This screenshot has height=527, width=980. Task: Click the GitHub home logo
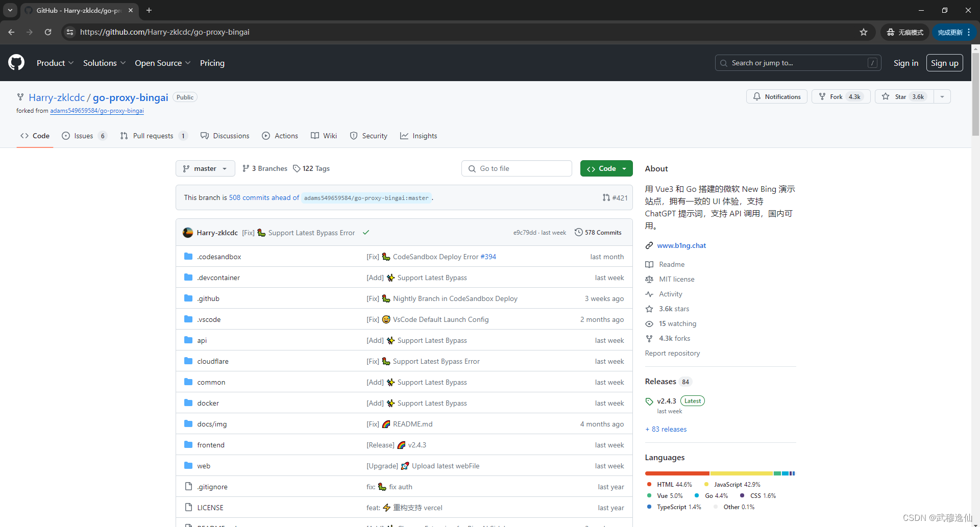tap(15, 62)
